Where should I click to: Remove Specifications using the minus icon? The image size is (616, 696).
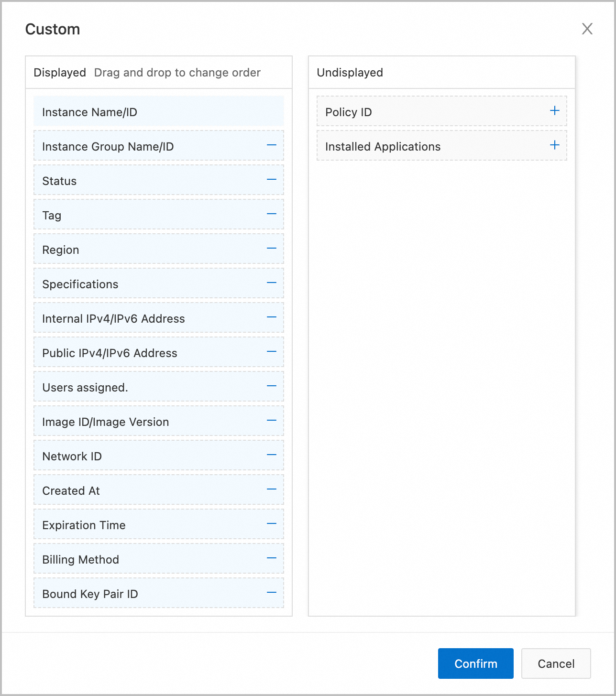tap(272, 283)
